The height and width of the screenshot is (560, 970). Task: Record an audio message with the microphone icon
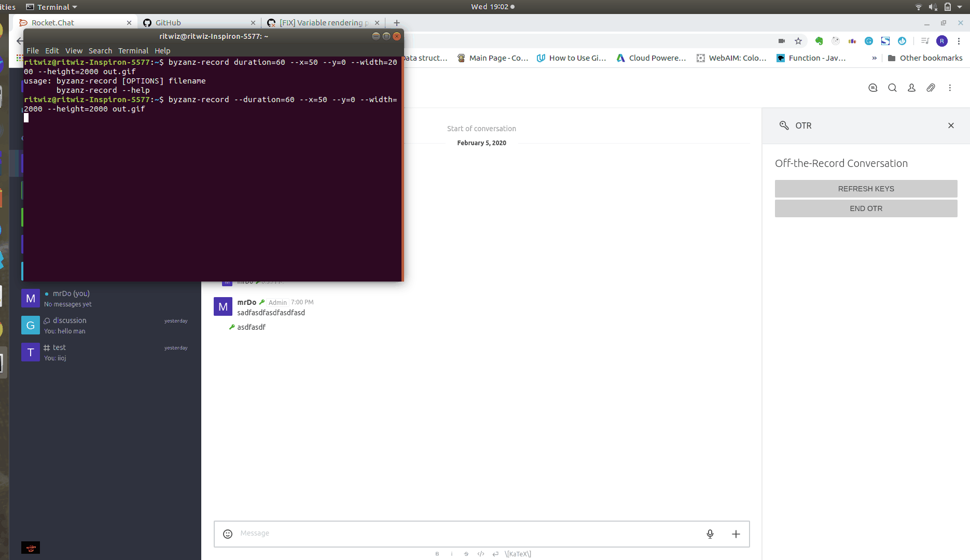[710, 534]
